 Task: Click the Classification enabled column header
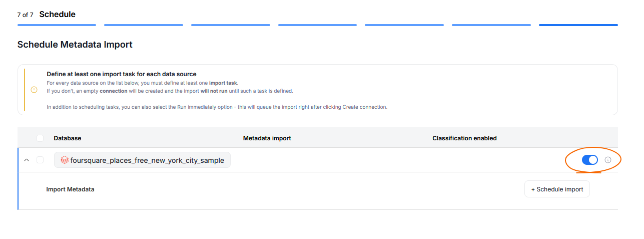click(x=464, y=138)
